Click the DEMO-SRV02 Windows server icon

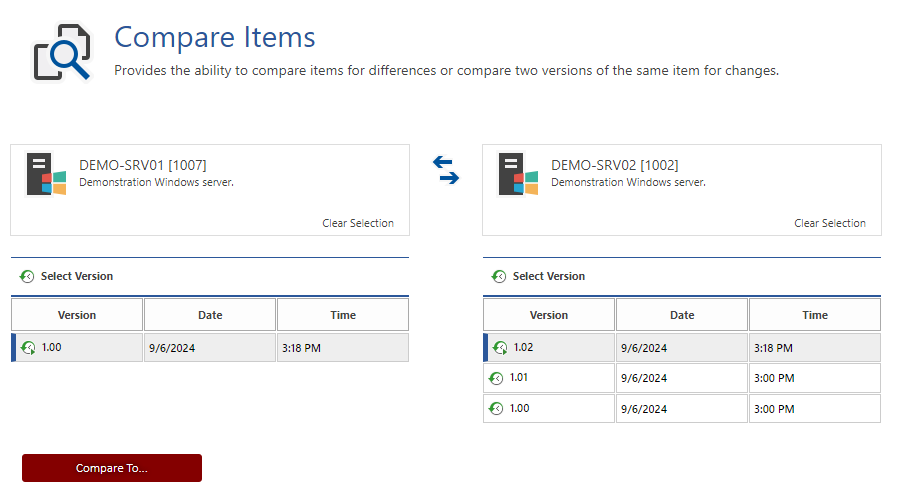coord(518,174)
